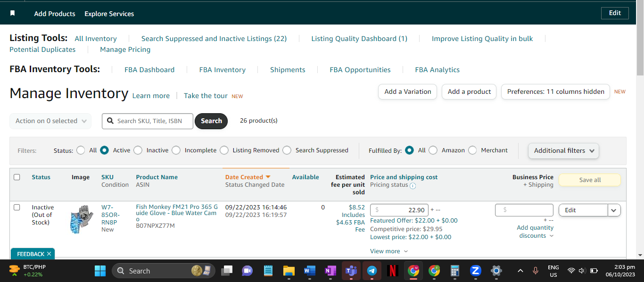Screen dimensions: 644x282
Task: Open Zoom from taskbar
Action: (476, 271)
